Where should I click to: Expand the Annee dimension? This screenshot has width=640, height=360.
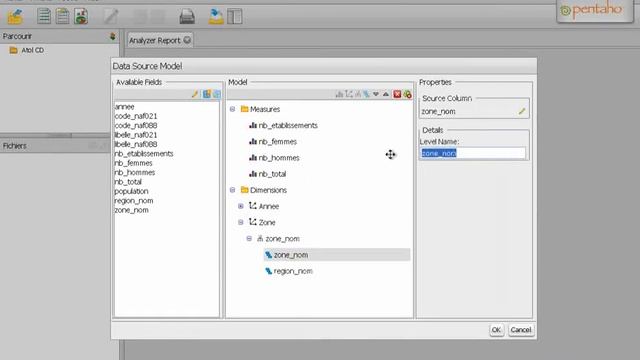click(241, 206)
